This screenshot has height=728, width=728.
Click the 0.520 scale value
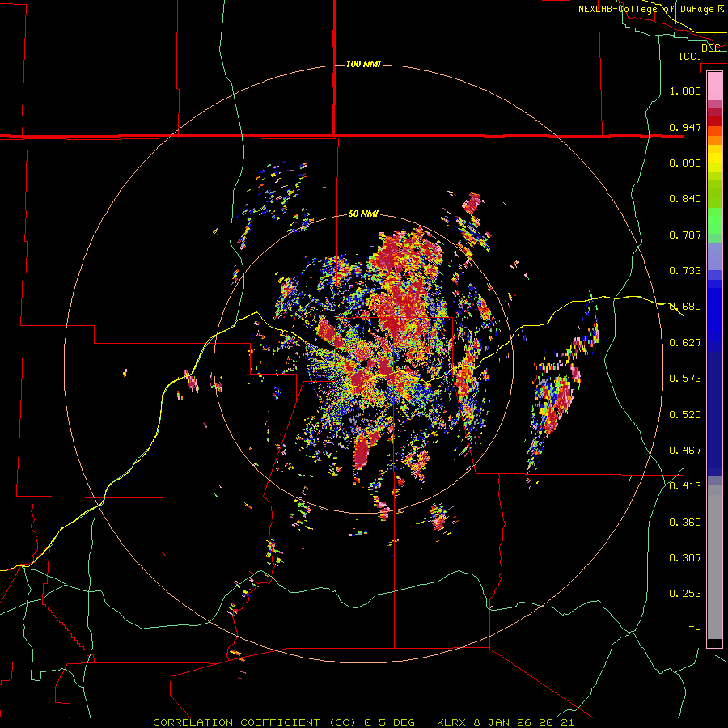tap(685, 415)
